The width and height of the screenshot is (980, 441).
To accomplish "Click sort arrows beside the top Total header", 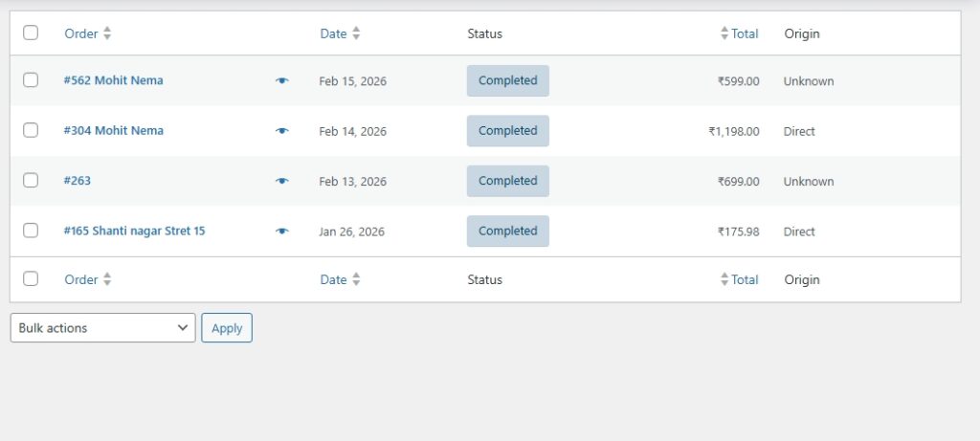I will (x=724, y=33).
